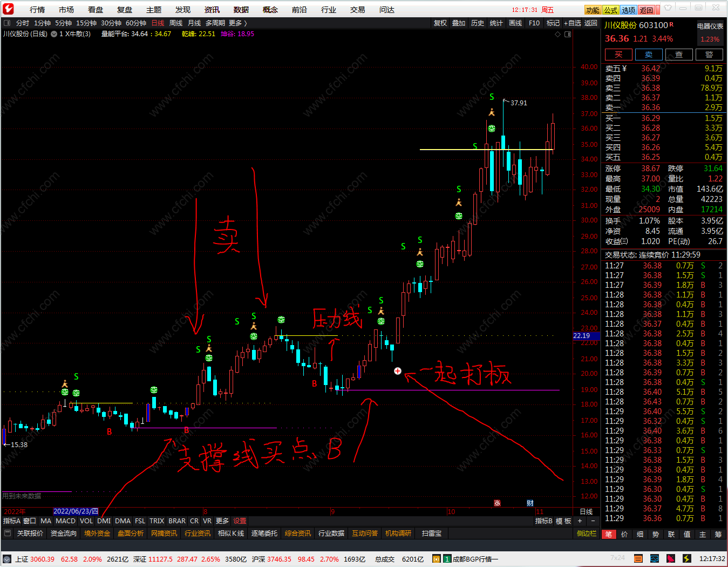Image resolution: width=728 pixels, height=567 pixels.
Task: Click the minus button near 指标B 模板
Action: point(593,521)
